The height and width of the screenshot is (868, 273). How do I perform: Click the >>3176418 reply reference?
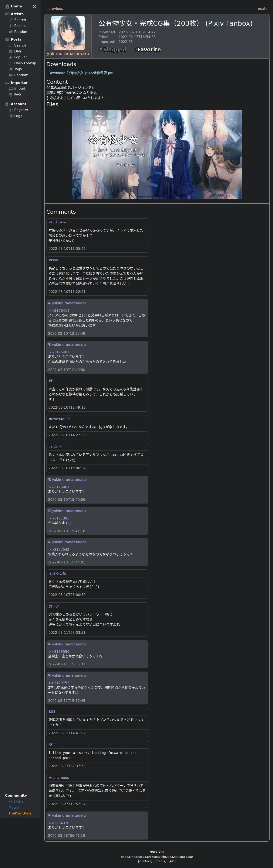coord(59,311)
